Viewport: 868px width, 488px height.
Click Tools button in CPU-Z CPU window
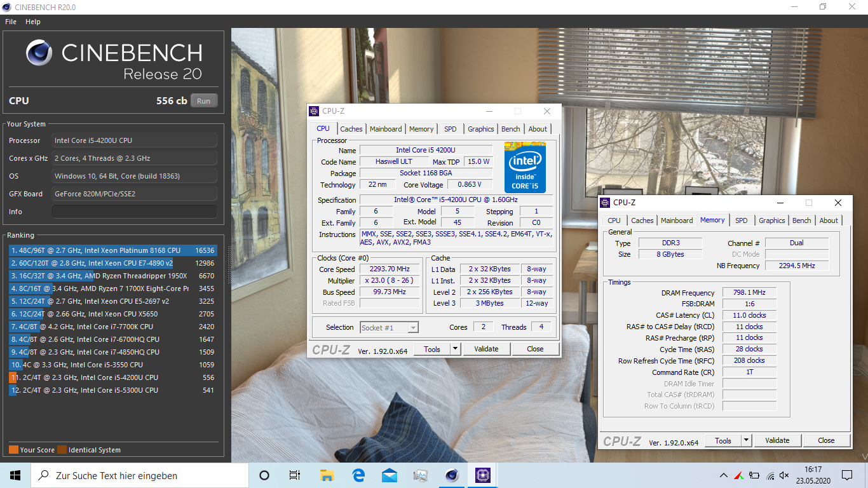[432, 349]
